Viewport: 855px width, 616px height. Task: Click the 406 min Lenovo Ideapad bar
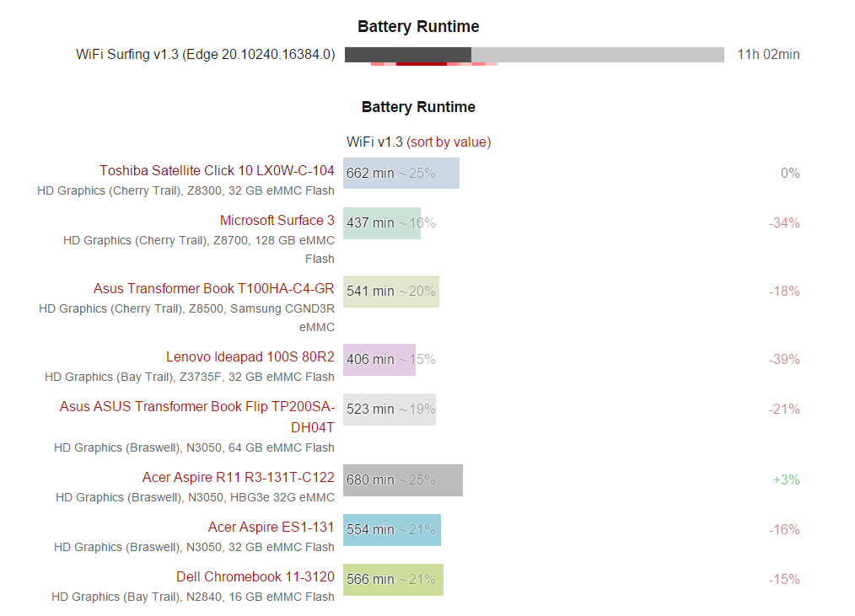click(379, 360)
